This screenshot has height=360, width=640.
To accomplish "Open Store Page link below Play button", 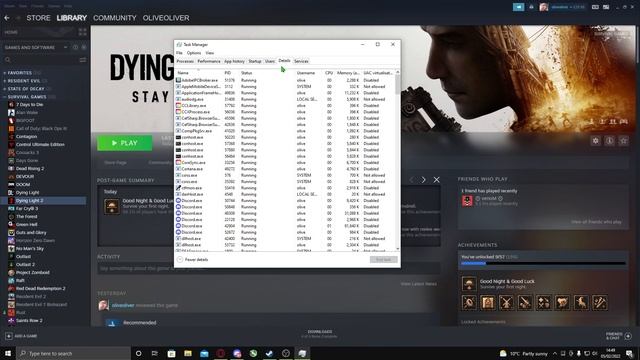I will coord(116,162).
